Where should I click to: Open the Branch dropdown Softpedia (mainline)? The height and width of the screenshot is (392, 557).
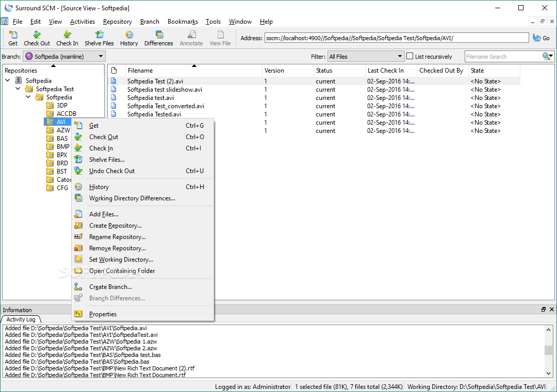[x=64, y=57]
